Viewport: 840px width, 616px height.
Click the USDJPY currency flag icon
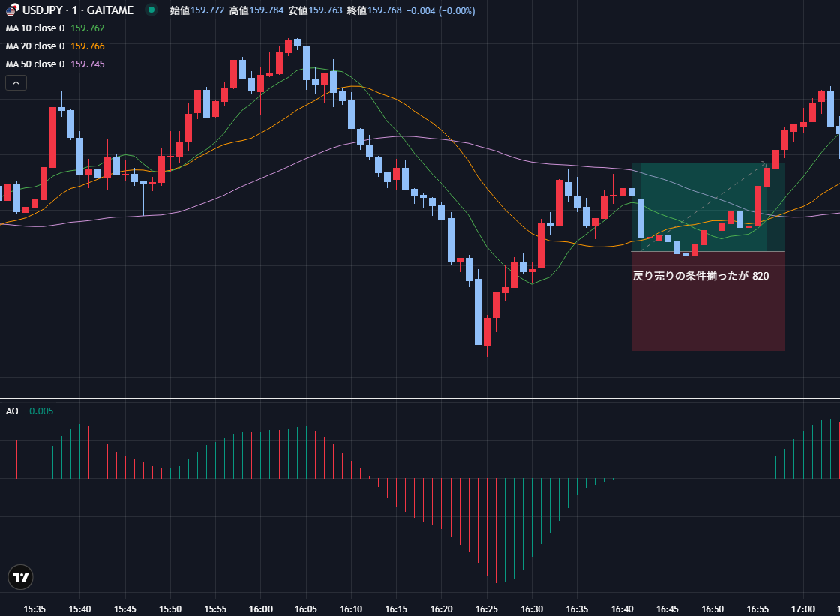[x=10, y=10]
